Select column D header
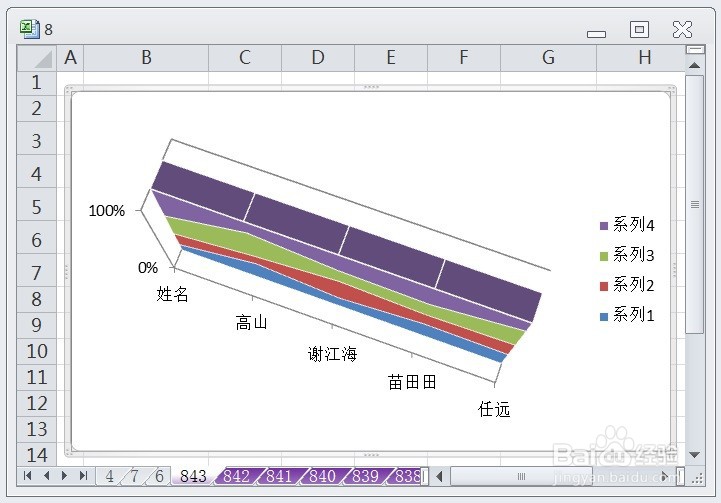The height and width of the screenshot is (503, 721). click(x=318, y=58)
